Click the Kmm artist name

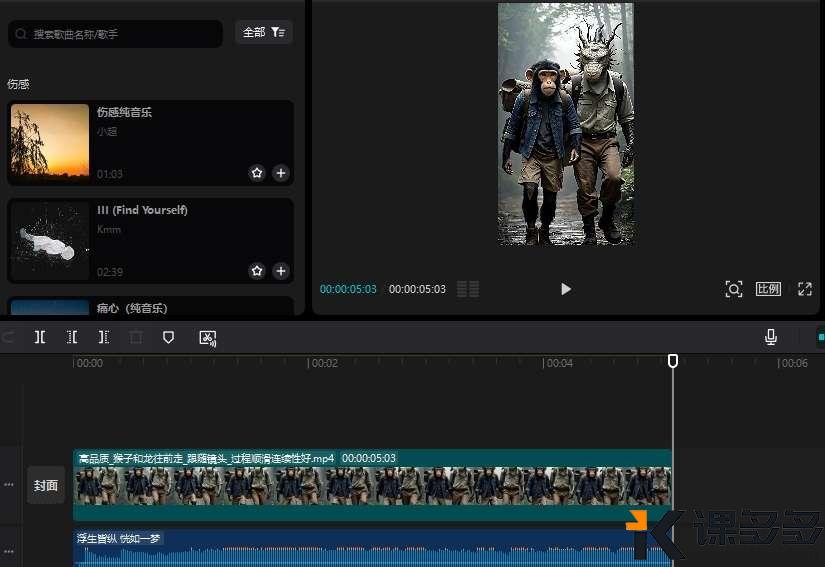109,229
